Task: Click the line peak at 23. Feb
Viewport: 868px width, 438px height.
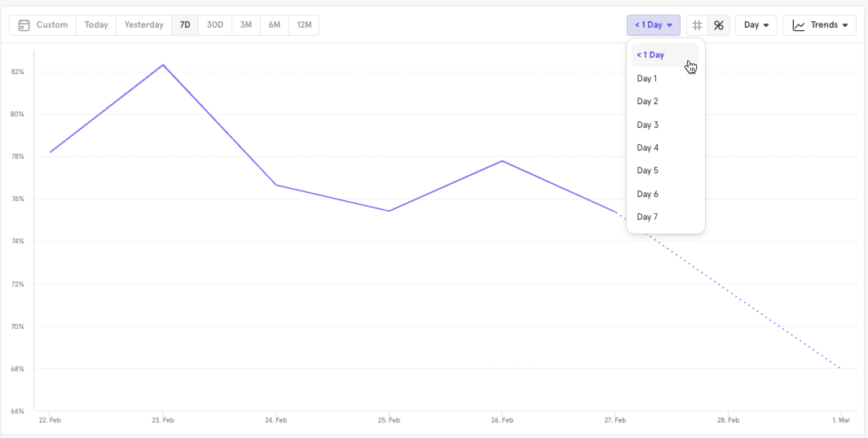Action: pos(163,64)
